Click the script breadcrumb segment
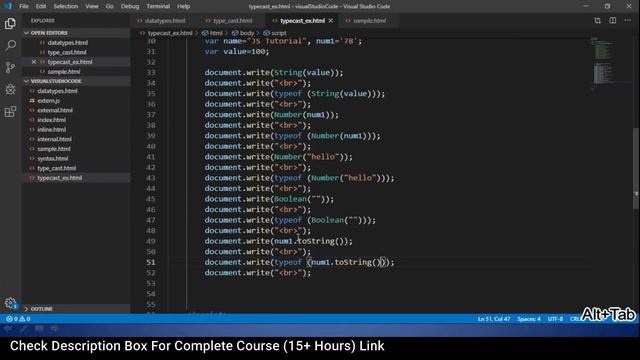 coord(275,33)
